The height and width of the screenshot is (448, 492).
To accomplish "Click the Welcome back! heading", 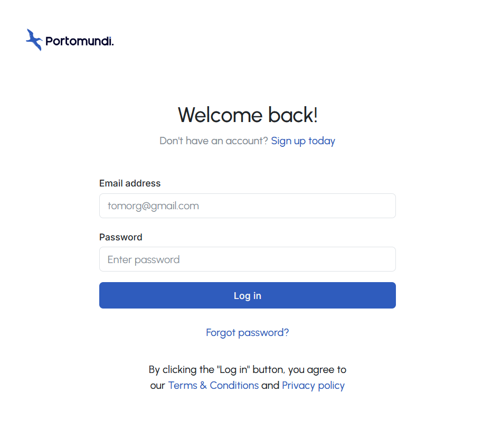I will click(x=248, y=115).
